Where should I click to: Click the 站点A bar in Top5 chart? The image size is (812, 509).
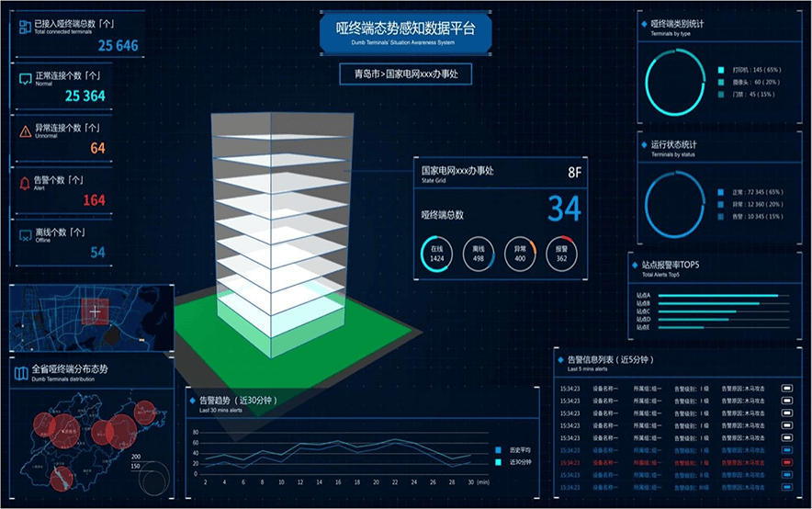[718, 295]
